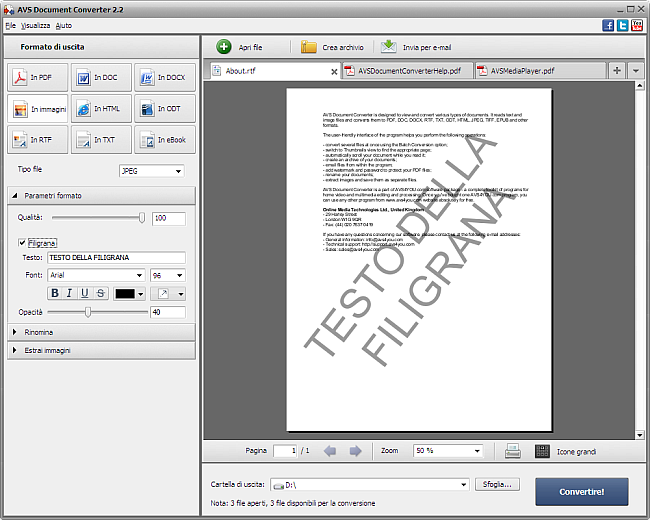Viewport: 650px width, 520px height.
Task: Open watermark color dropdown arrow
Action: coord(141,294)
